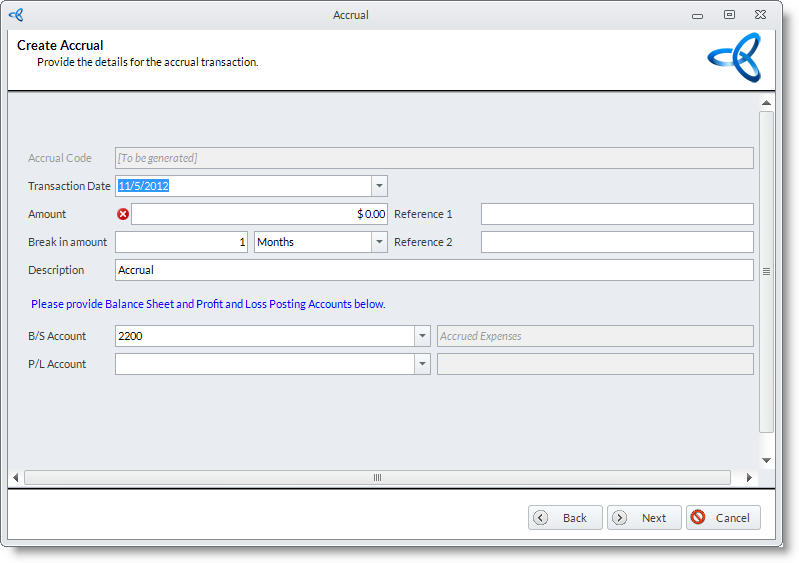Click the Next arrow icon
Viewport: 799px width, 563px height.
click(619, 518)
